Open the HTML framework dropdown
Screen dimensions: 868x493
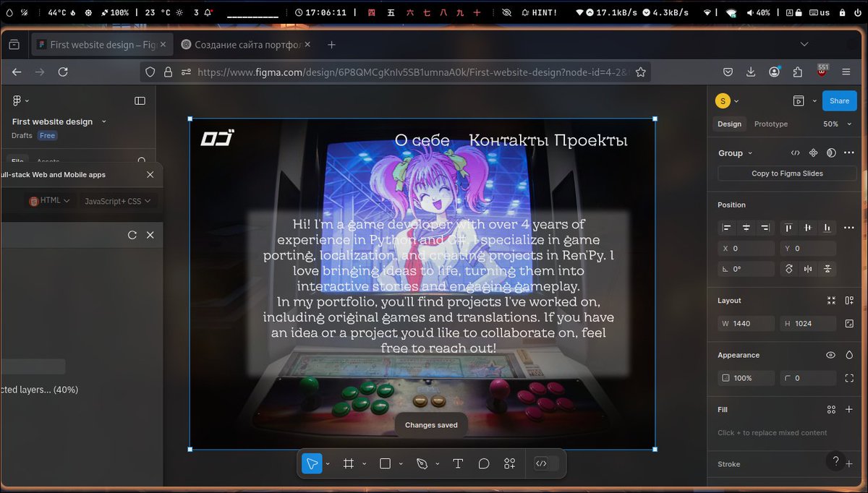(49, 201)
